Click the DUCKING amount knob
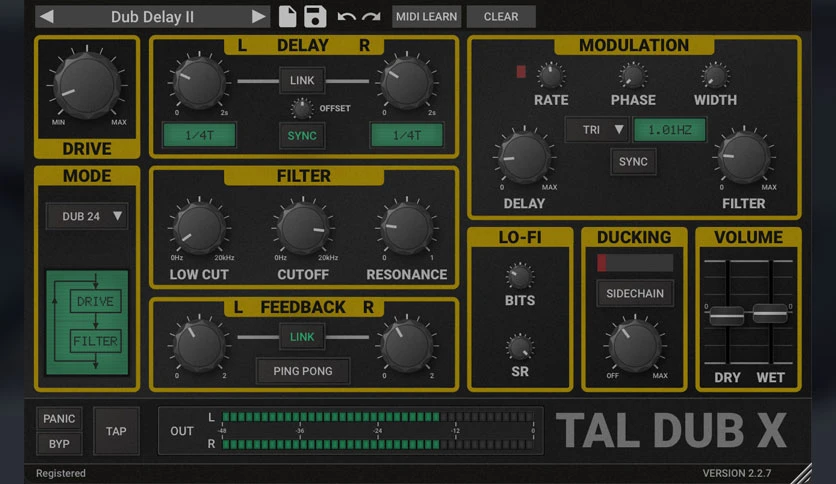 click(x=635, y=345)
